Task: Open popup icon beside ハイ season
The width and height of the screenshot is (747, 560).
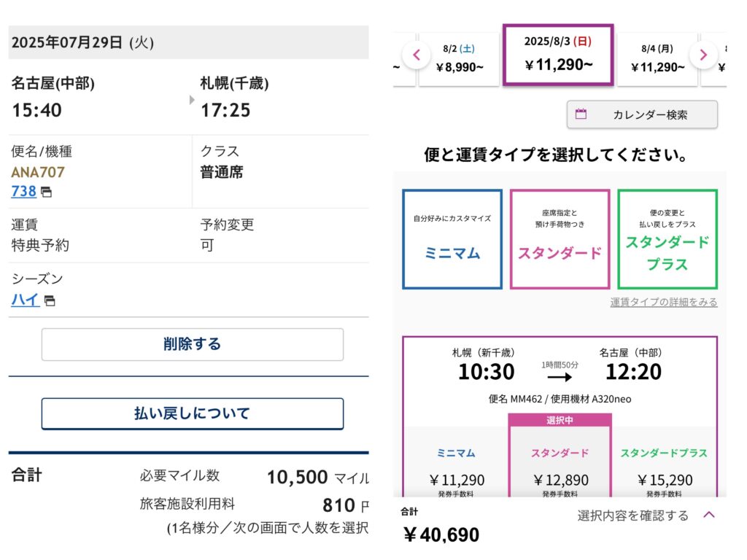Action: [50, 300]
